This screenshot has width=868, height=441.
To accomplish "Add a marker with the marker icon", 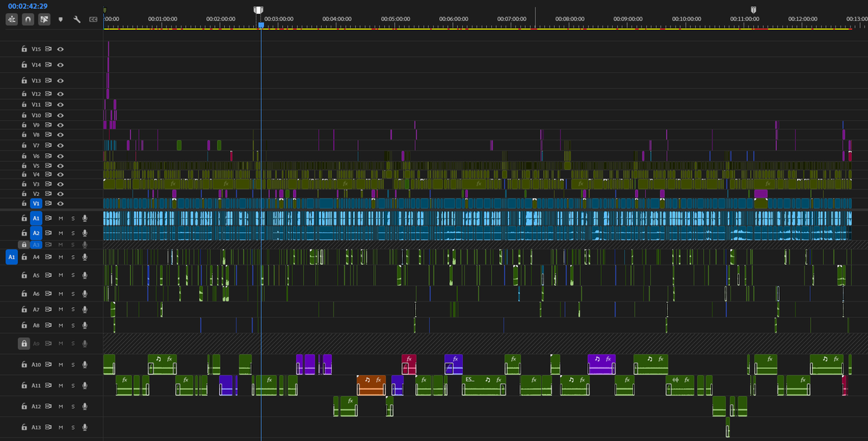I will pyautogui.click(x=61, y=20).
